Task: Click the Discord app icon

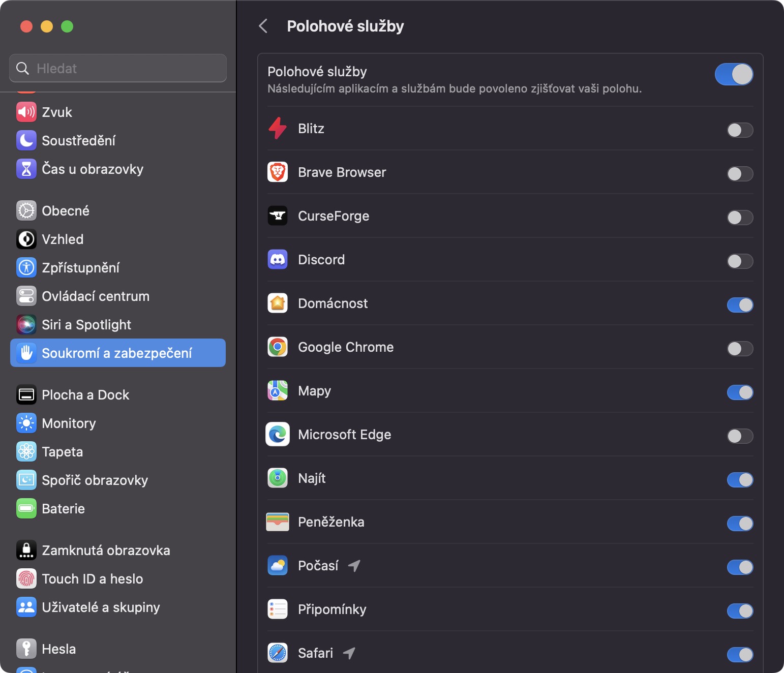Action: click(x=278, y=260)
